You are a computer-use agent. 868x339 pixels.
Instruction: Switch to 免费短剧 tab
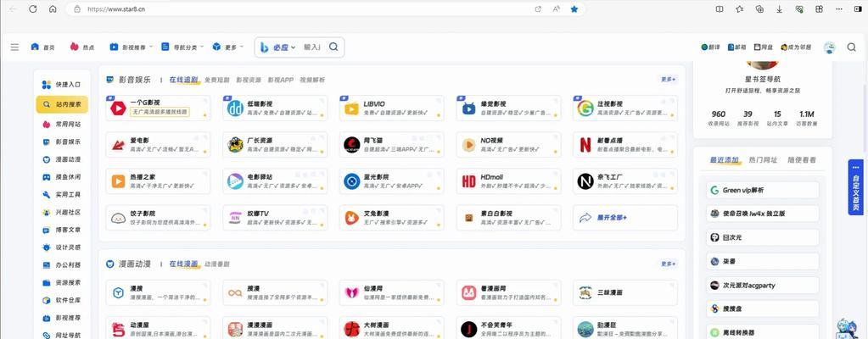pyautogui.click(x=217, y=80)
